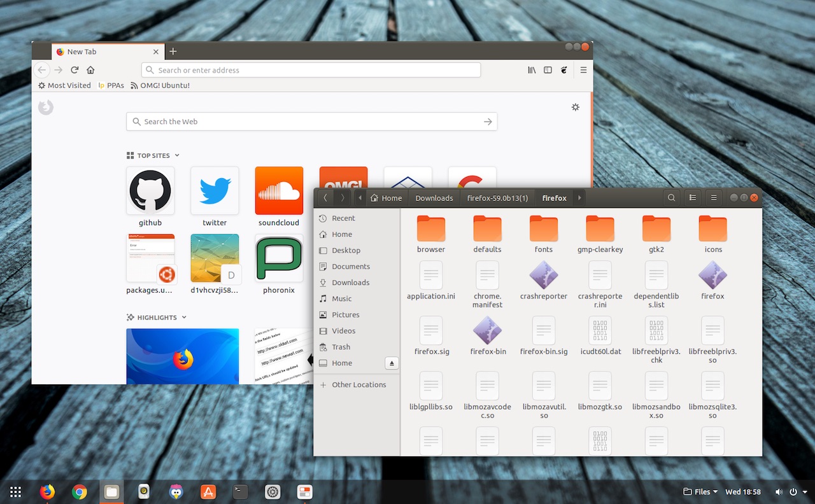This screenshot has height=504, width=815.
Task: Open Trash in Files sidebar
Action: [357, 347]
